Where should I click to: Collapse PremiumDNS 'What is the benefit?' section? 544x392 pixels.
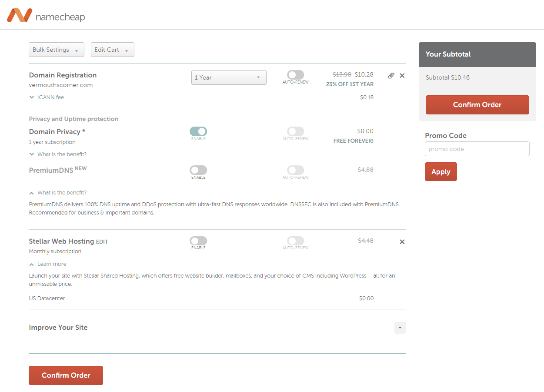point(32,193)
